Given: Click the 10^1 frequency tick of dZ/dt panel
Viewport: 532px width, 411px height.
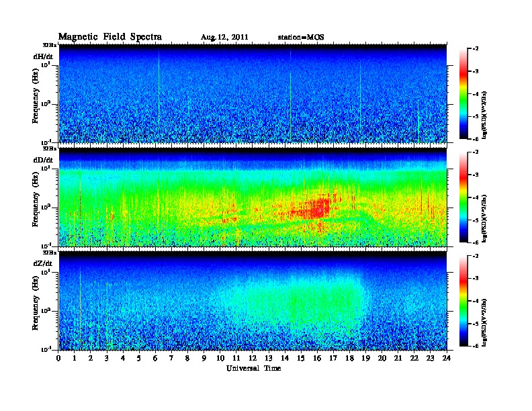Looking at the screenshot, I should pos(46,271).
